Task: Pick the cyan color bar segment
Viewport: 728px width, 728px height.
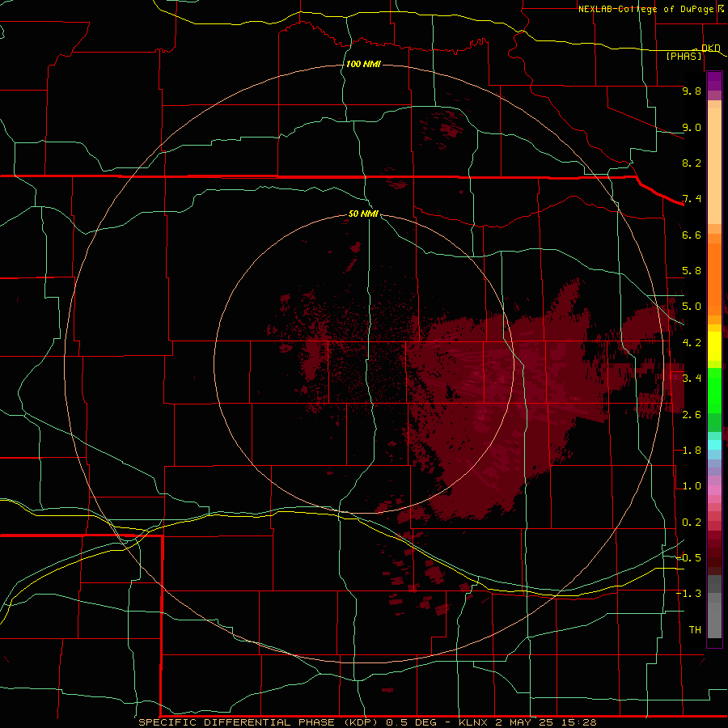Action: (x=714, y=445)
